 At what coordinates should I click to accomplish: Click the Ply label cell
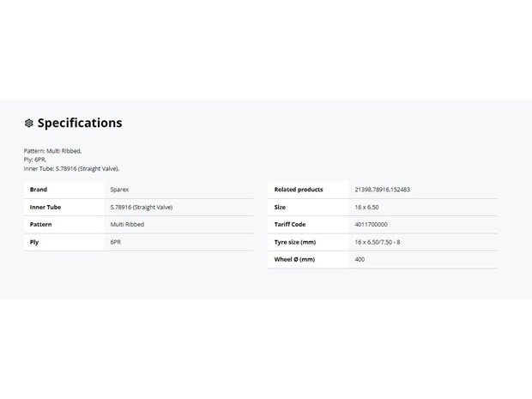tap(64, 242)
